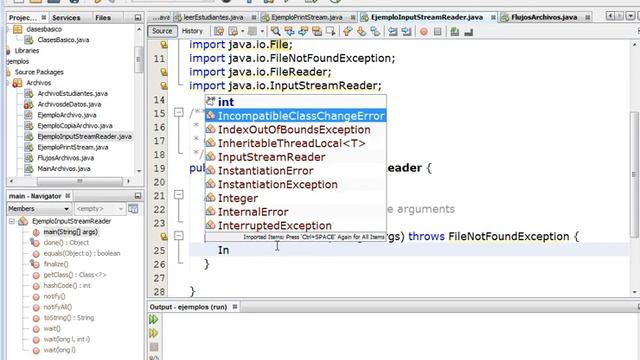This screenshot has height=360, width=640.
Task: Click hint icon beside line 24
Action: pyautogui.click(x=164, y=236)
